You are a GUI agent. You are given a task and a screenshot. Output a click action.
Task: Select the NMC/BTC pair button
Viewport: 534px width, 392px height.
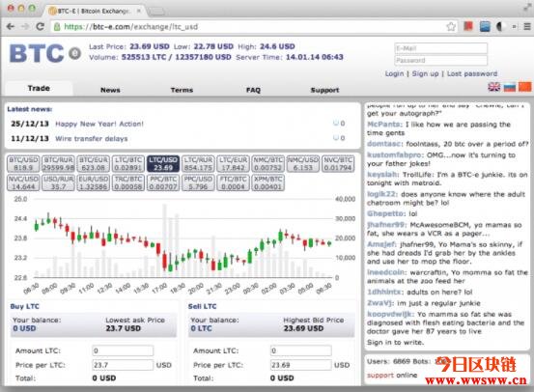[x=268, y=164]
